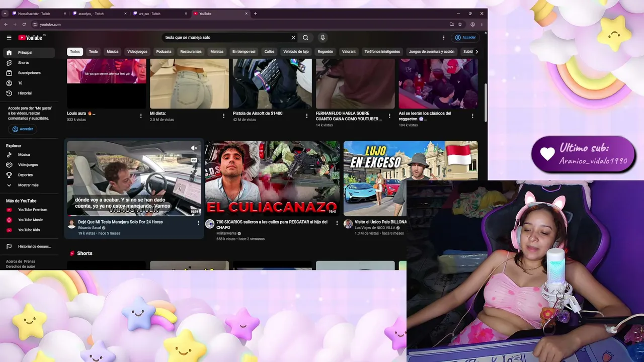This screenshot has height=362, width=644.
Task: Go to the YouTube logo home
Action: tap(31, 38)
